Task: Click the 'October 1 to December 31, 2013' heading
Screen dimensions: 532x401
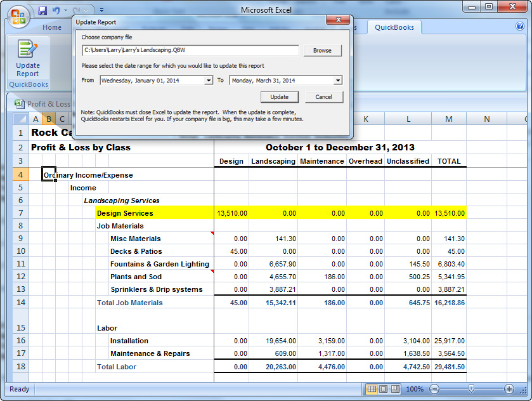Action: 340,148
